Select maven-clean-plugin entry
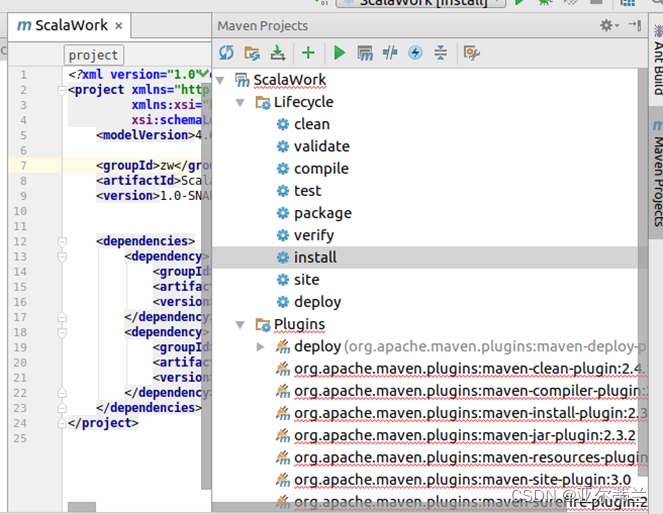The image size is (663, 514). (x=471, y=369)
